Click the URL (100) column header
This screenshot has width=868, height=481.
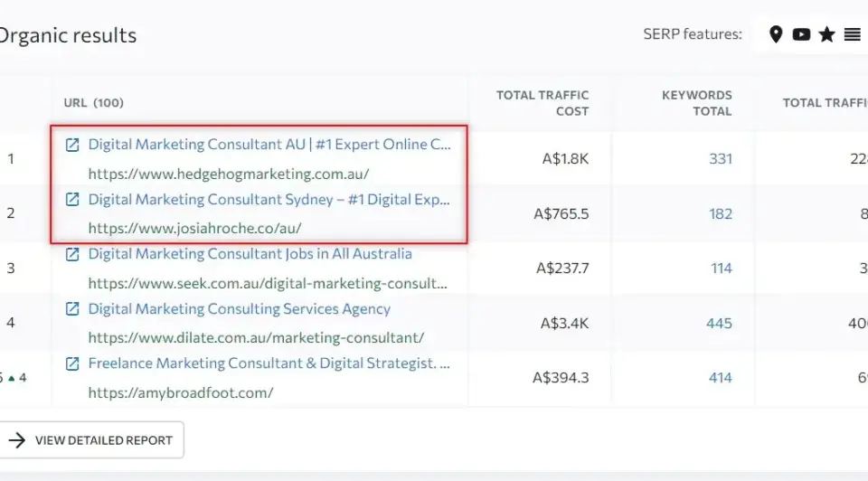(x=93, y=103)
